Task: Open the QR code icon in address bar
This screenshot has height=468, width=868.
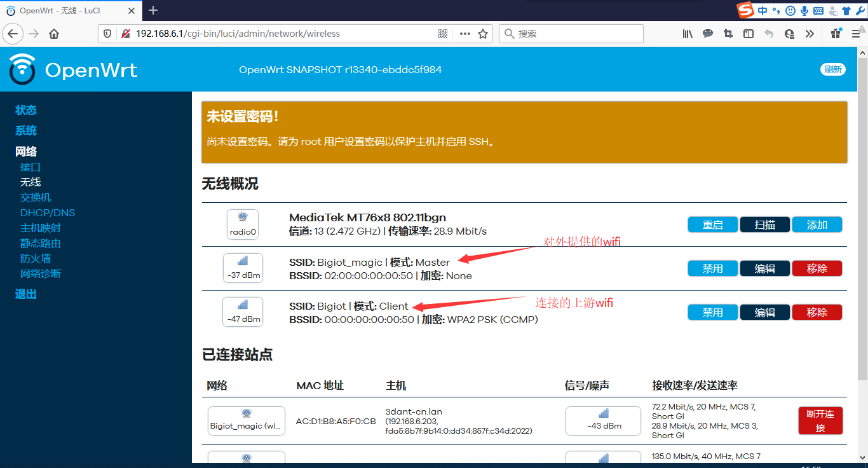Action: click(x=443, y=34)
